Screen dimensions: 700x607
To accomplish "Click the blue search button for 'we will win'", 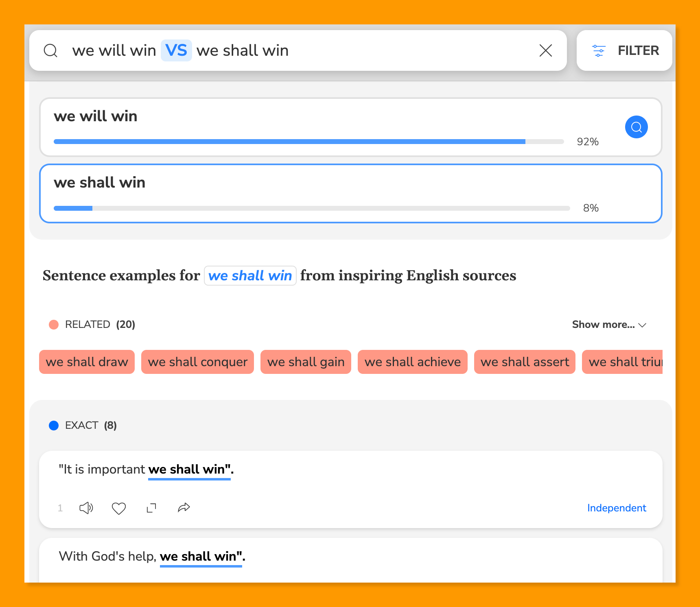I will tap(636, 127).
